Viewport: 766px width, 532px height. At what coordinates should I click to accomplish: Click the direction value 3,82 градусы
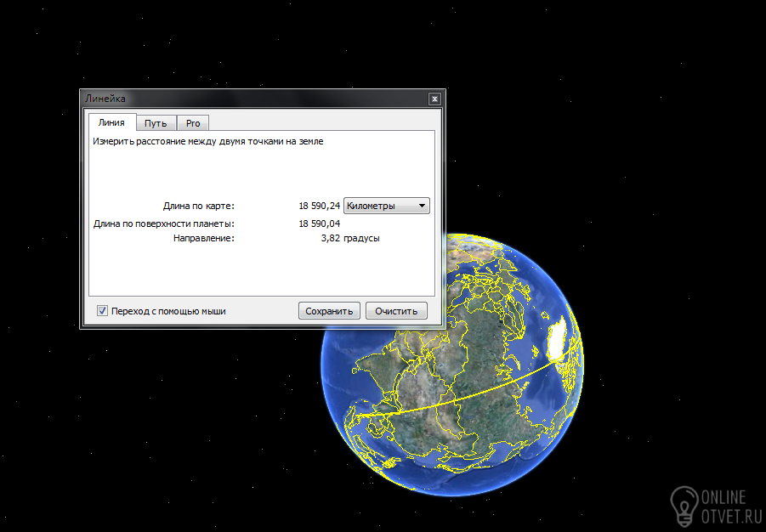click(350, 239)
